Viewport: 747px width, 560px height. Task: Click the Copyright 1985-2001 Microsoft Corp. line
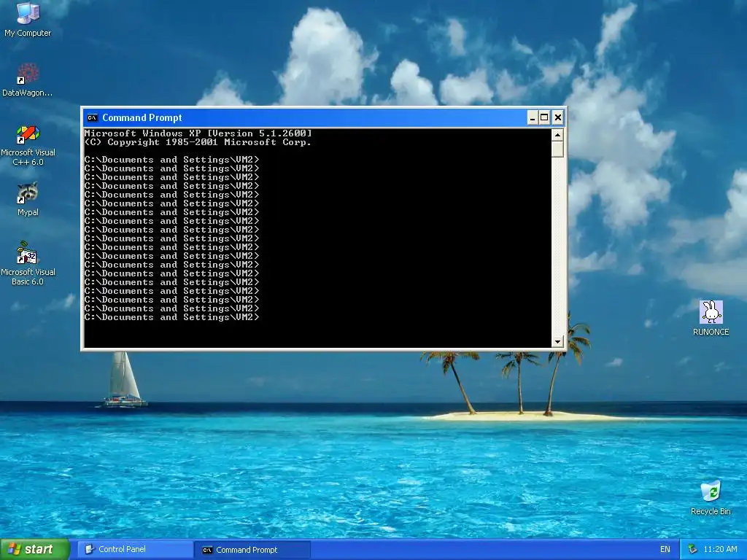click(198, 142)
